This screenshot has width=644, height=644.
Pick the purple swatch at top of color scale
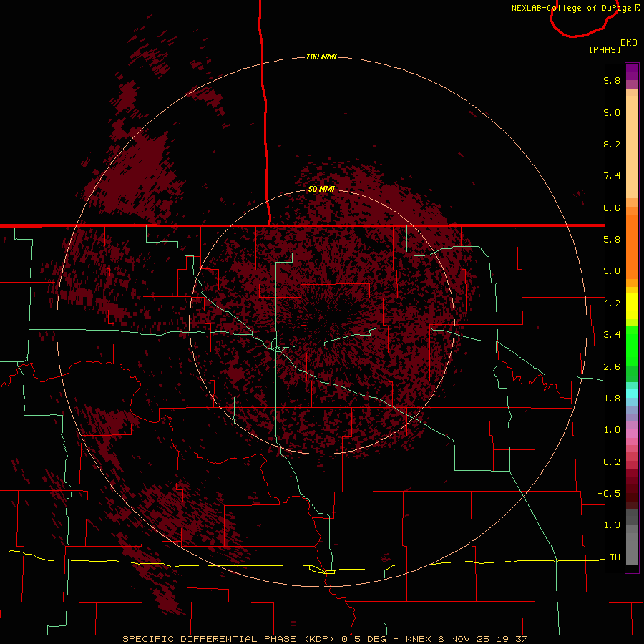pyautogui.click(x=632, y=72)
